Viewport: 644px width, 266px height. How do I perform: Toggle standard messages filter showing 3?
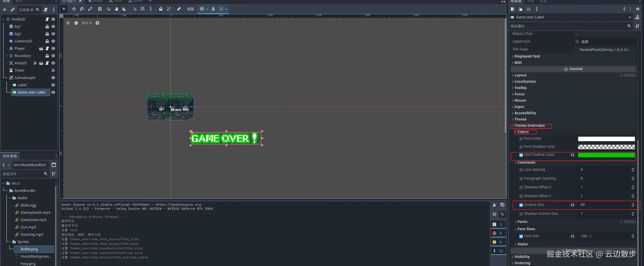pyautogui.click(x=498, y=224)
